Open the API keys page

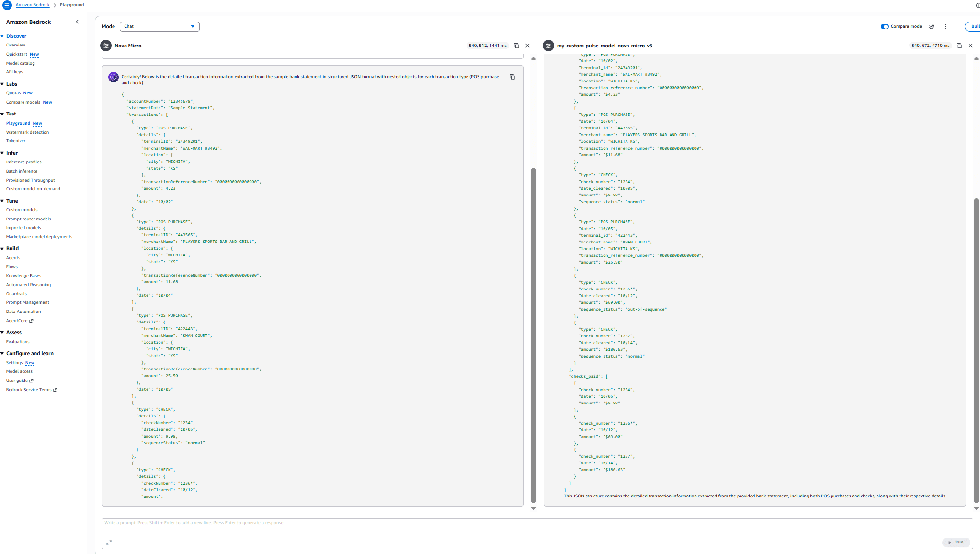(x=14, y=72)
